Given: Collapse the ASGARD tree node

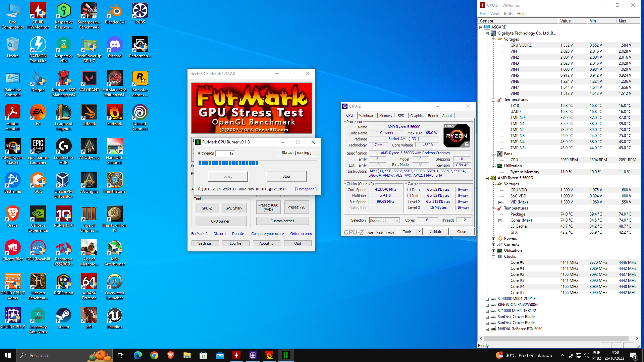Looking at the screenshot, I should coord(481,27).
